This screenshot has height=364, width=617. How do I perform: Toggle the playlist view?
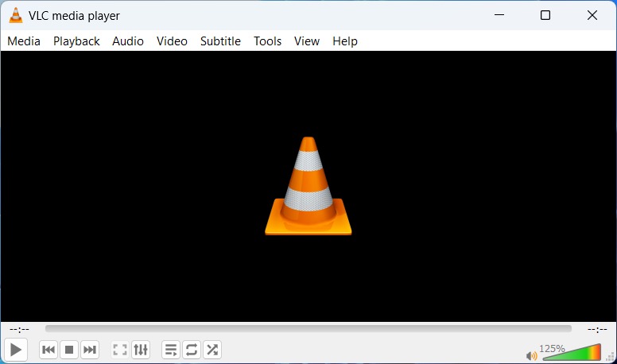point(171,350)
